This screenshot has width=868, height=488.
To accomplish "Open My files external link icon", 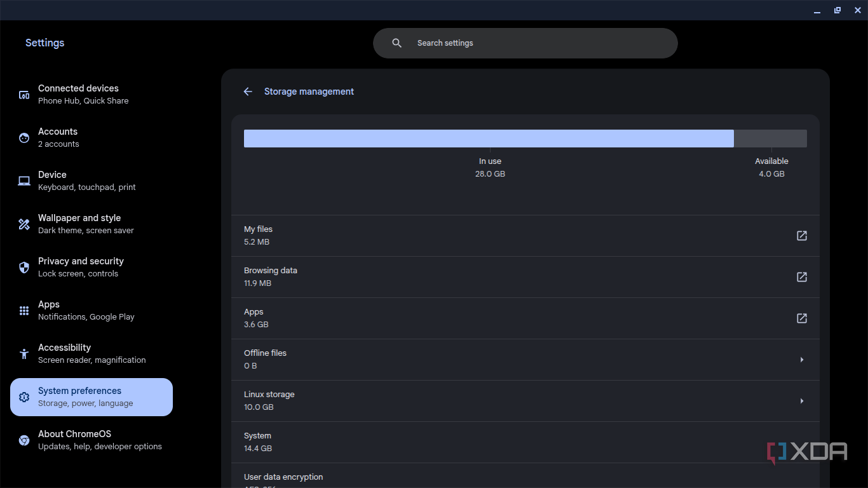I will [802, 236].
